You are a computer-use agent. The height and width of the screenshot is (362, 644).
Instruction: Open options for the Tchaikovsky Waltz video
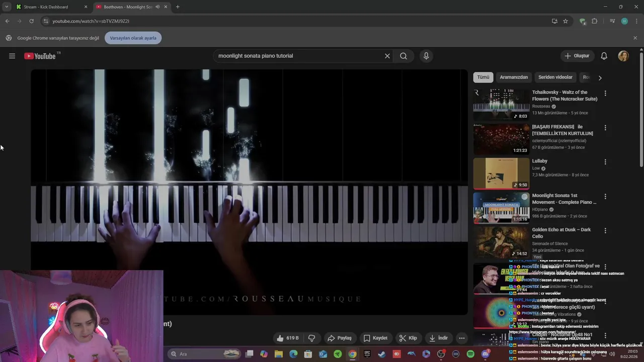[605, 93]
